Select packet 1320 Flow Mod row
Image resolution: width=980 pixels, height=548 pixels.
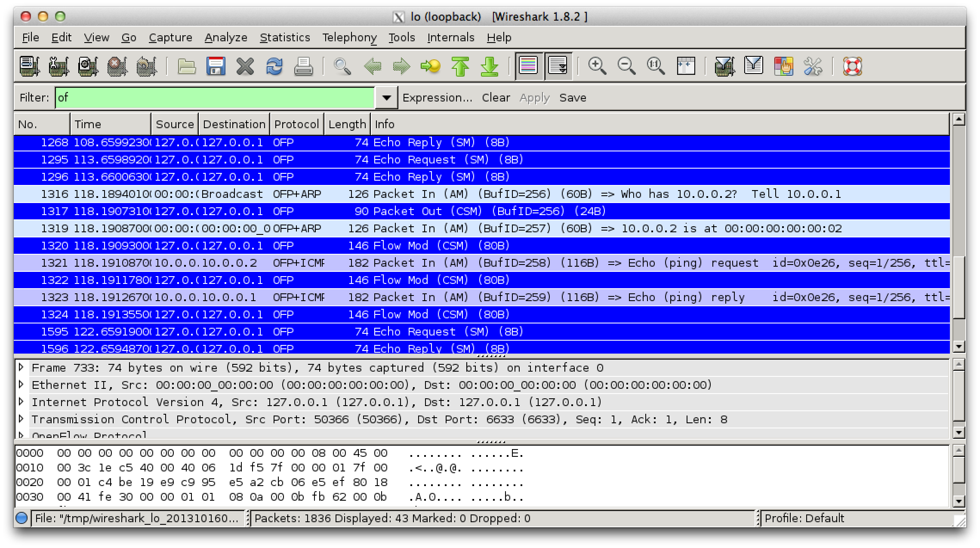click(481, 246)
